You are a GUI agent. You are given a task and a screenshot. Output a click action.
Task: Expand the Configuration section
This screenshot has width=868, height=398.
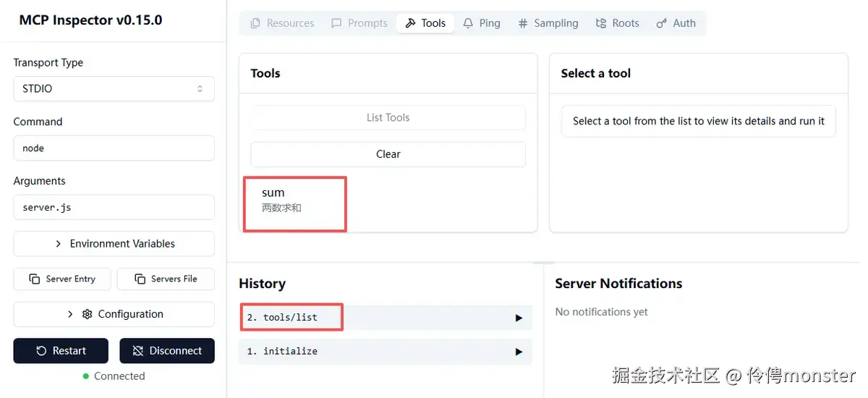click(114, 314)
